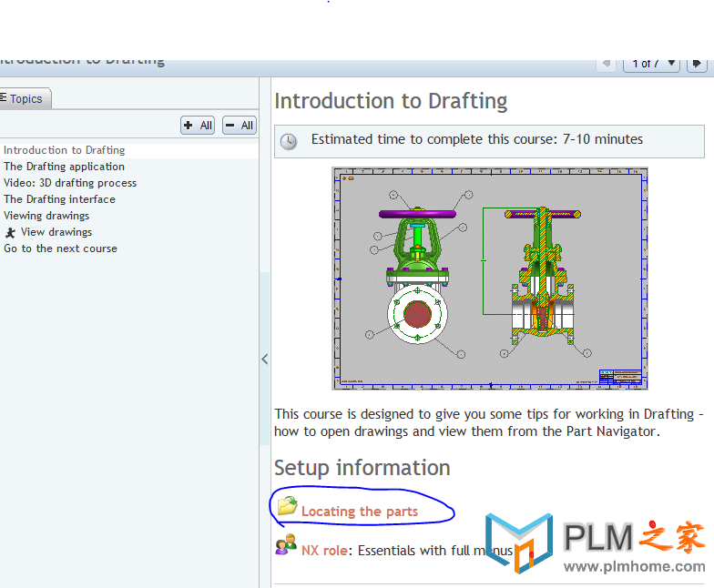The height and width of the screenshot is (588, 714).
Task: Click the Setup information heading
Action: [x=362, y=468]
